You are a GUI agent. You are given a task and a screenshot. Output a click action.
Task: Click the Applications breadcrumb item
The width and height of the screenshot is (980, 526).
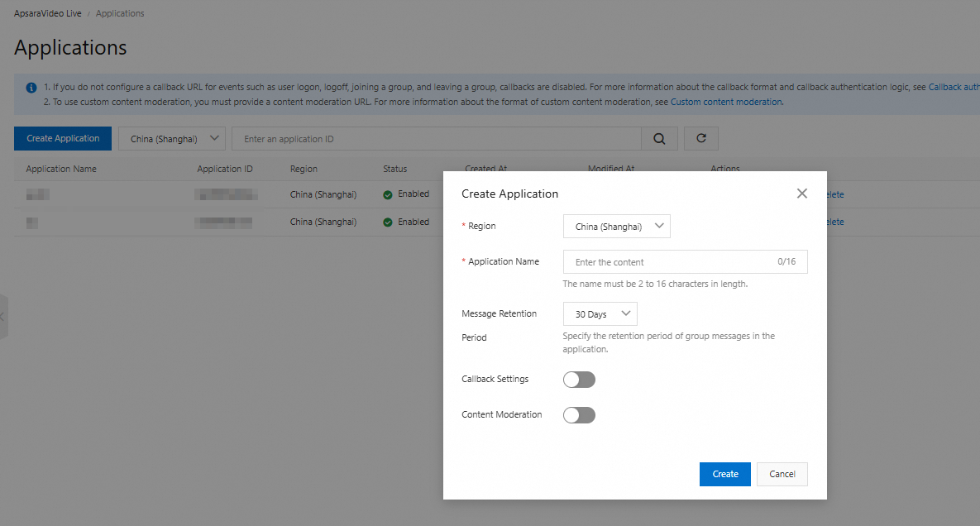point(120,14)
